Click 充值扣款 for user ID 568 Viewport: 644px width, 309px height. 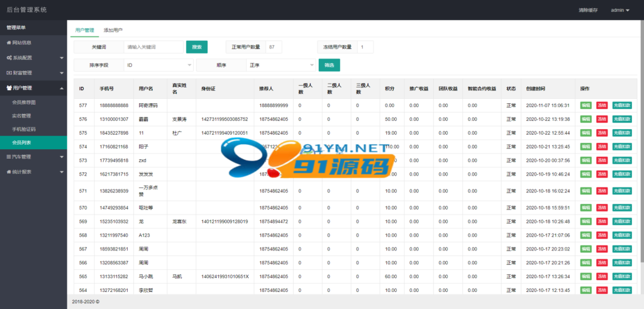[622, 235]
